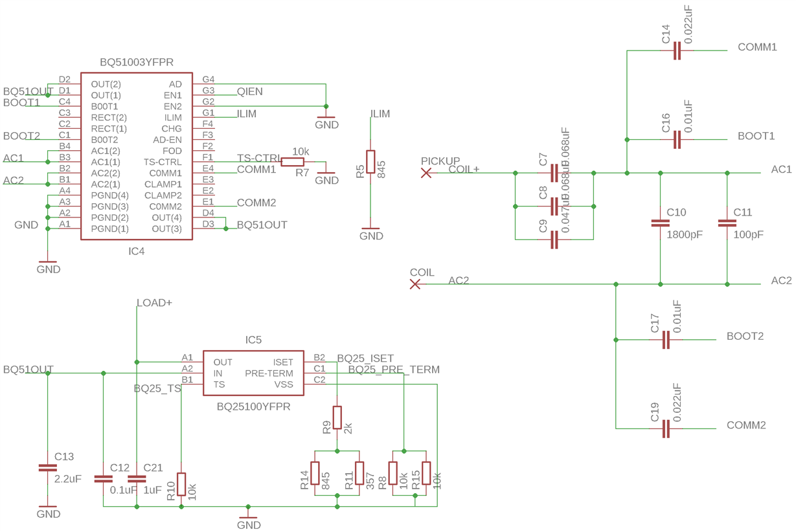Image resolution: width=796 pixels, height=532 pixels.
Task: Select the CHG pin name in IC4
Action: tap(172, 129)
